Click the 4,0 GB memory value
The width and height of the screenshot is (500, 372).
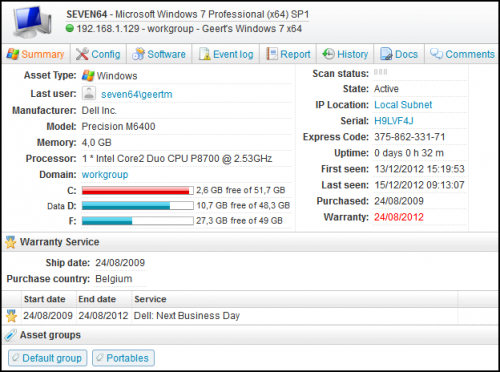click(97, 143)
